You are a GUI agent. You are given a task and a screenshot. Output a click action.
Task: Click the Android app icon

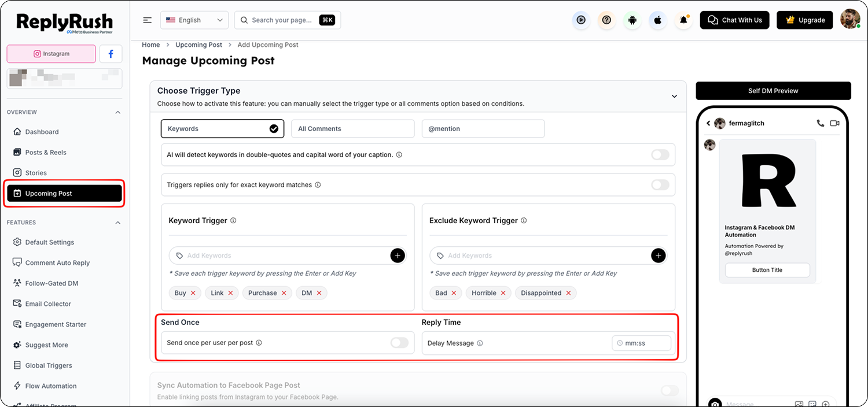[x=632, y=20]
